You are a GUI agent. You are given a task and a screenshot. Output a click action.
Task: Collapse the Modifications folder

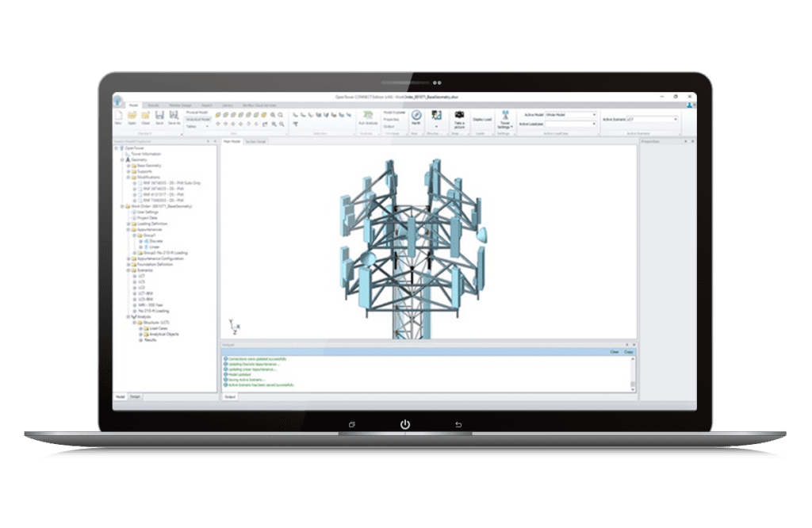[x=128, y=177]
